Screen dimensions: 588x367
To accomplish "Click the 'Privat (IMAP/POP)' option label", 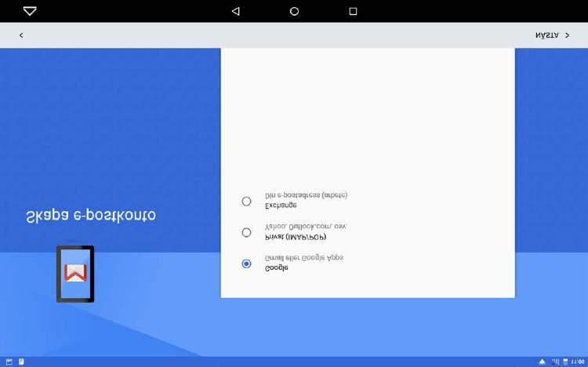I will 296,237.
